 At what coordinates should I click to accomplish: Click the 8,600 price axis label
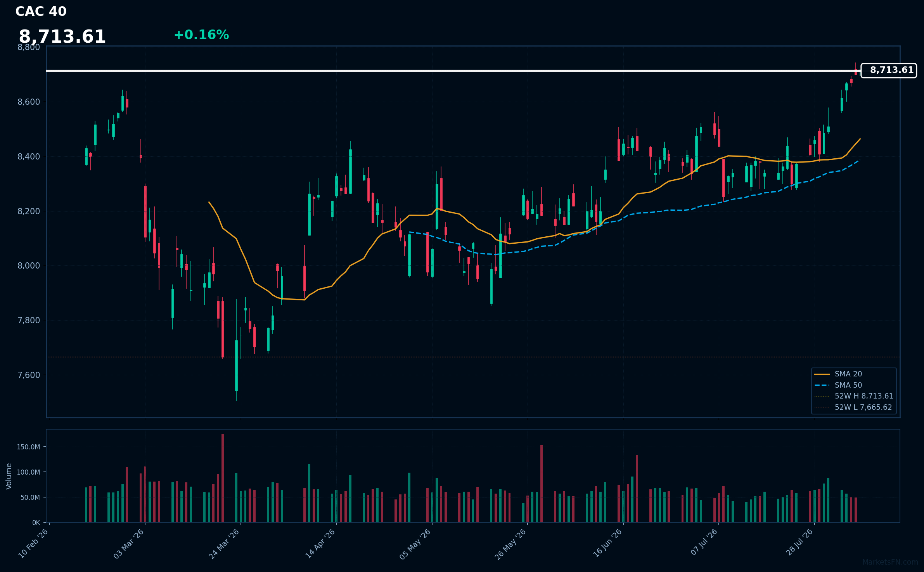(x=29, y=102)
